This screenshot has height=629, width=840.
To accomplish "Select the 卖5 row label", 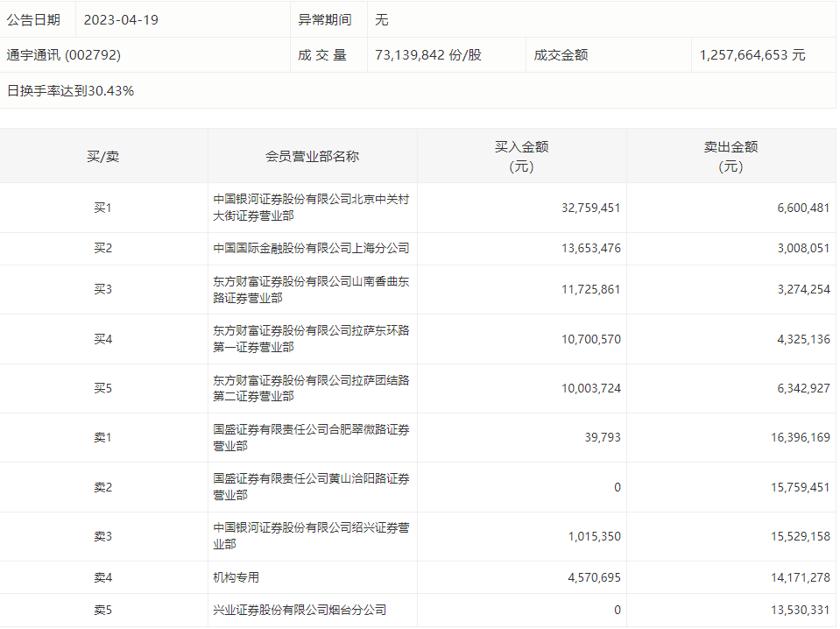I will pyautogui.click(x=102, y=611).
